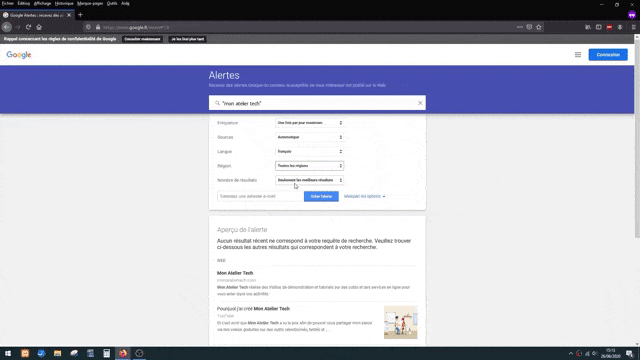
Task: Click into the alert search query box
Action: tap(317, 103)
